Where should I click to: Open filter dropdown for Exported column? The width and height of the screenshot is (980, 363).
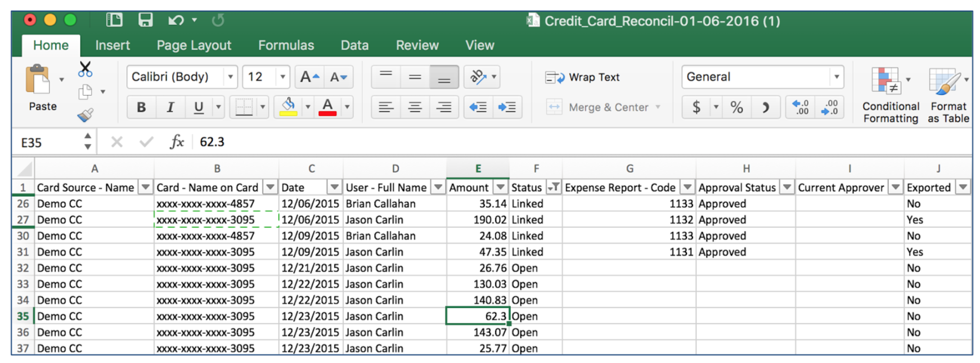tap(963, 187)
